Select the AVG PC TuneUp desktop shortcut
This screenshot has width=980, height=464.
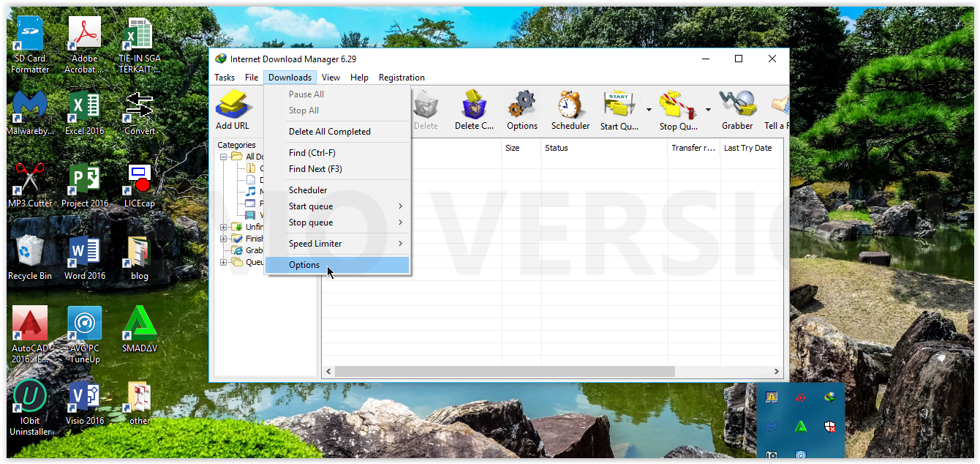[85, 334]
